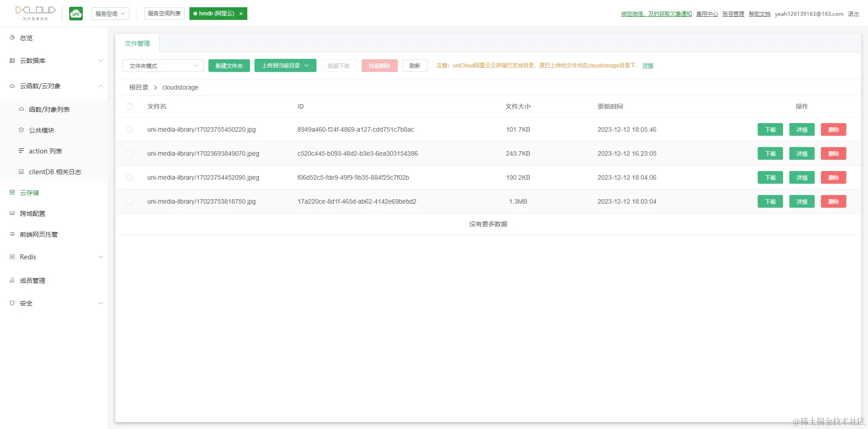
Task: Open 前端网页托管 in the sidebar
Action: pos(39,234)
